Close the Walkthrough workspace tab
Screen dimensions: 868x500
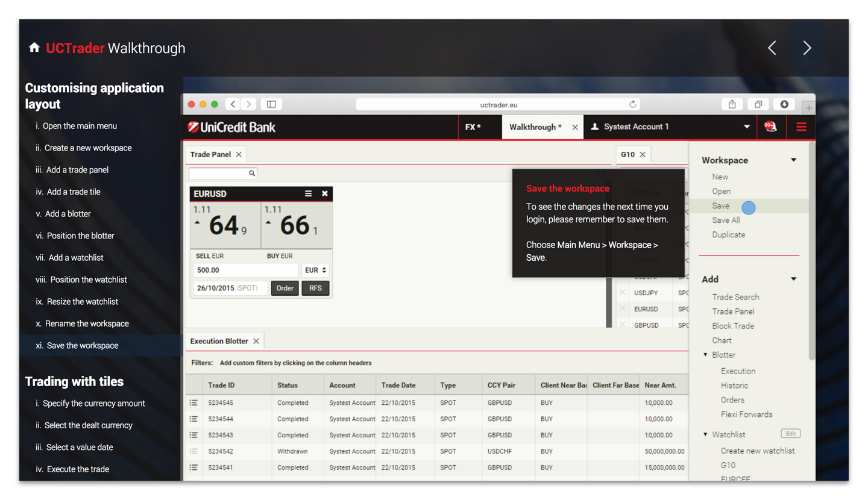pyautogui.click(x=575, y=127)
